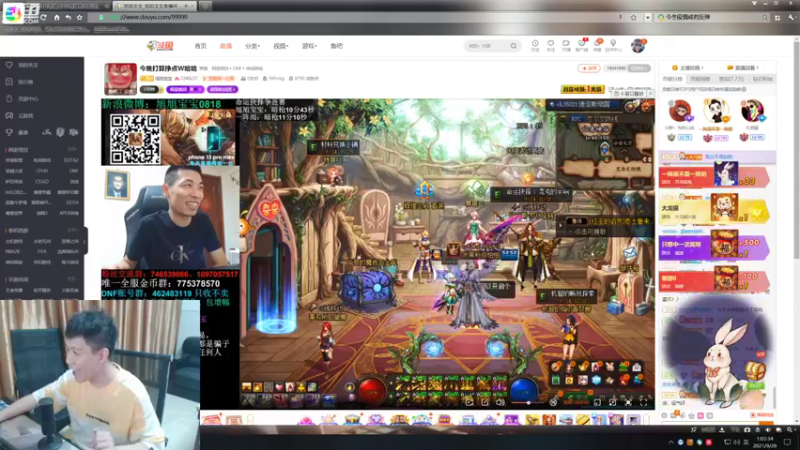
Task: Click the download icon in browser status bar
Action: pos(721,430)
